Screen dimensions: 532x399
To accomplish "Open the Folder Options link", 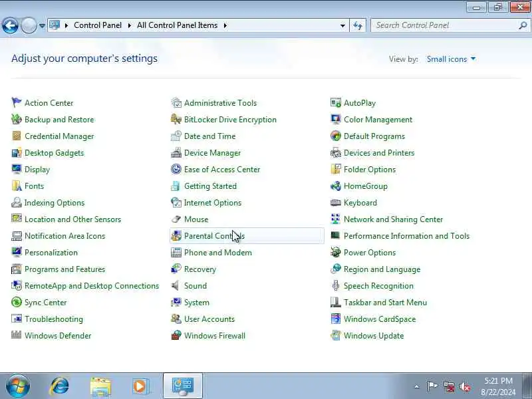I will coord(370,170).
